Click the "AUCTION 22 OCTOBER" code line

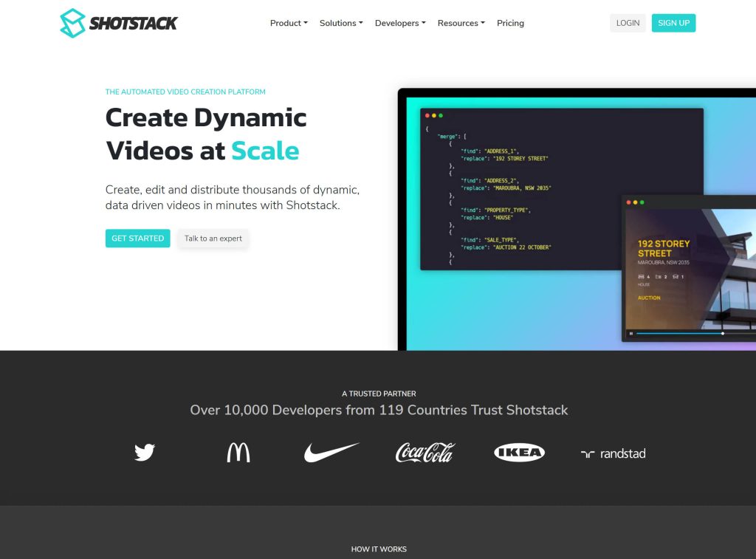[506, 247]
